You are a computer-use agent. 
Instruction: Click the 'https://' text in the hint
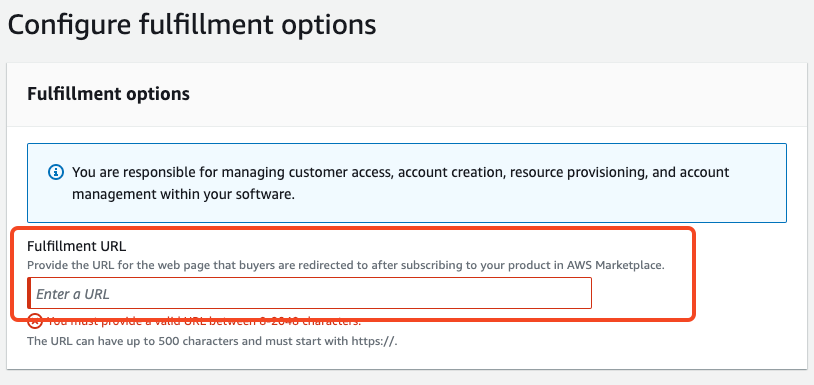pos(374,341)
